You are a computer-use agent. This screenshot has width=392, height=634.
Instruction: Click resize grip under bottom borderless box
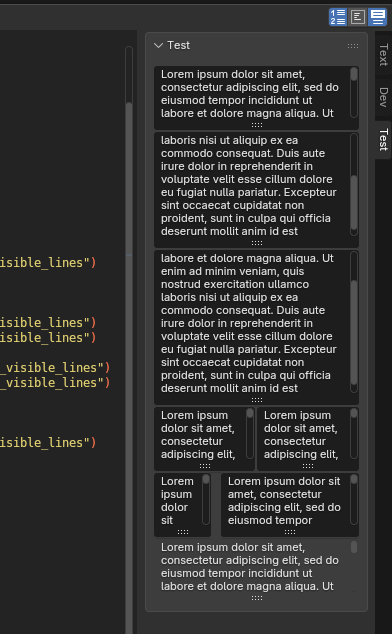point(256,598)
